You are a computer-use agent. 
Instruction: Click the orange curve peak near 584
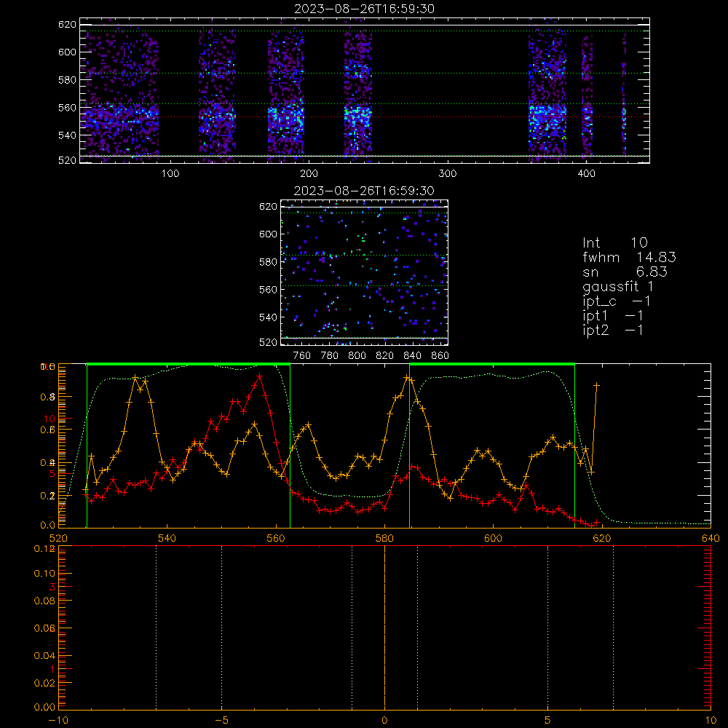[407, 378]
